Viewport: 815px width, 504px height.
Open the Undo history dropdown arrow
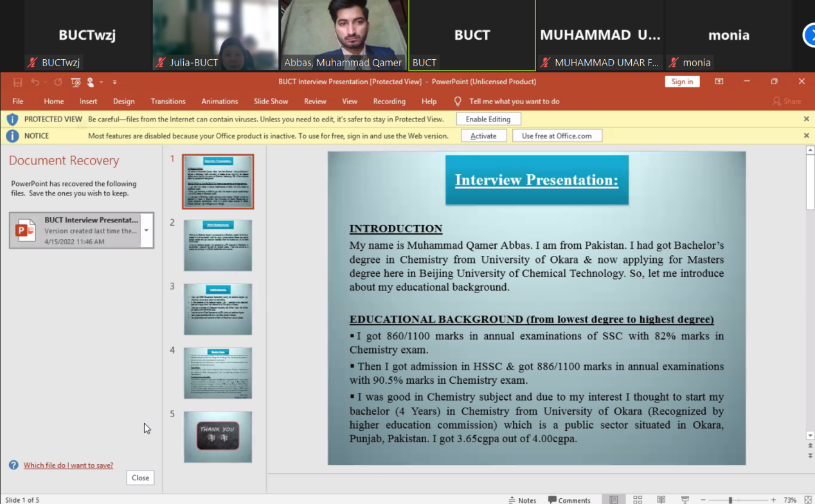(45, 82)
